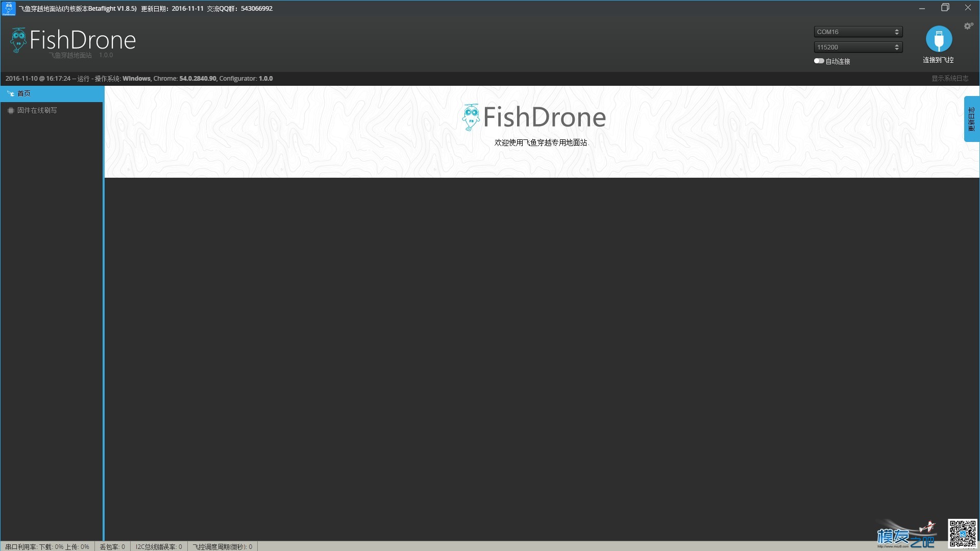
Task: Click the welcome text 欢迎使用飞鱼穿越专用地面站
Action: [x=541, y=142]
